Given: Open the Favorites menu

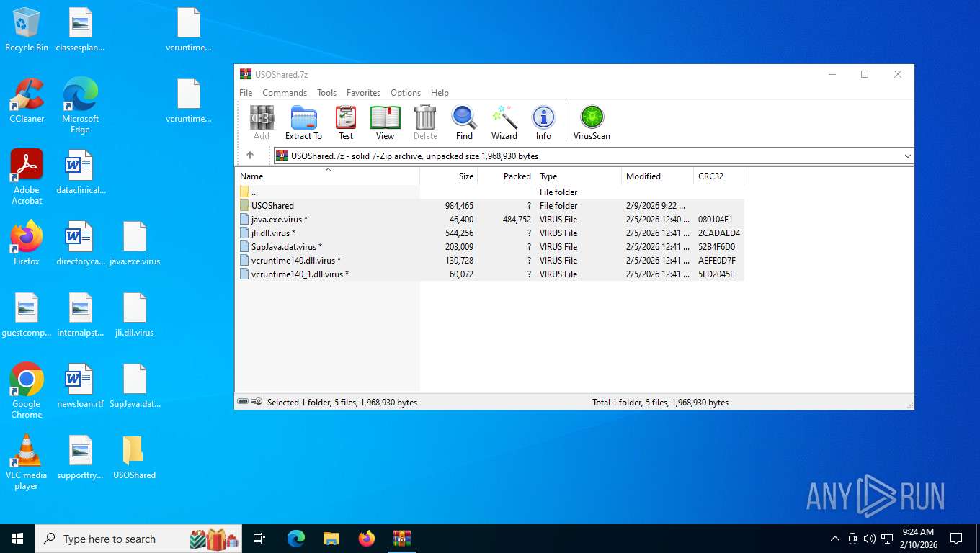Looking at the screenshot, I should click(363, 93).
